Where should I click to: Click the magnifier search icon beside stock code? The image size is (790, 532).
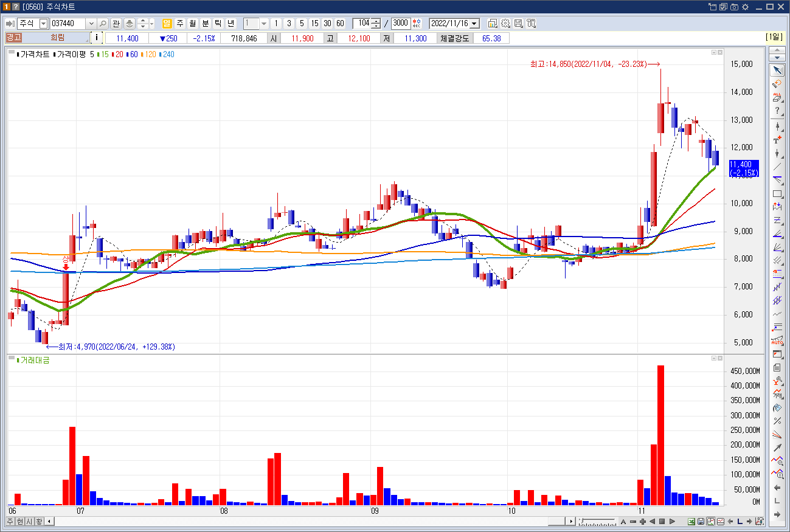click(103, 24)
